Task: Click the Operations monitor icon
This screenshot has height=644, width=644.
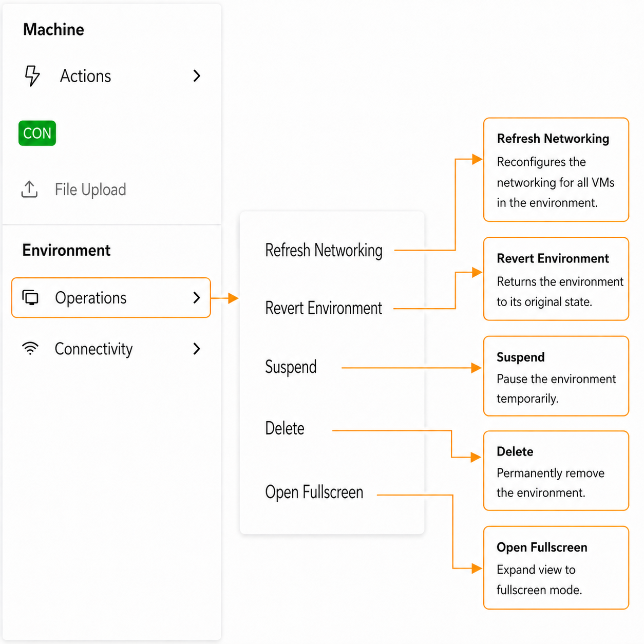Action: [30, 297]
